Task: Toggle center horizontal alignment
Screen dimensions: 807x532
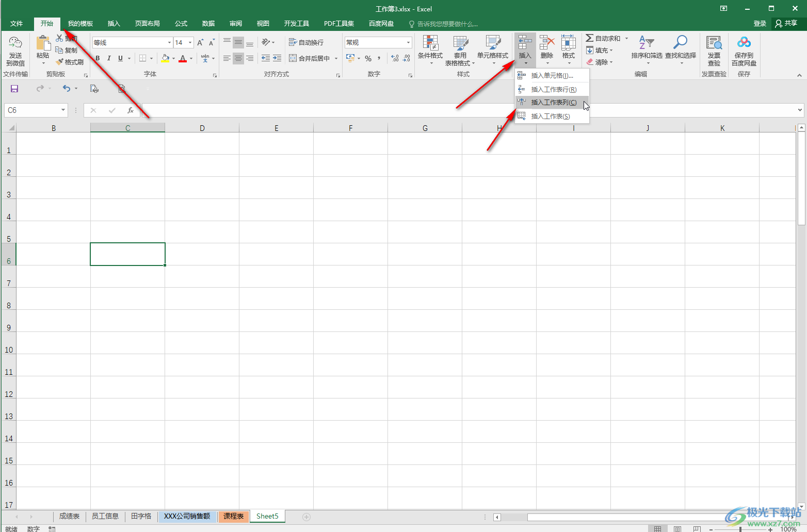Action: point(238,58)
